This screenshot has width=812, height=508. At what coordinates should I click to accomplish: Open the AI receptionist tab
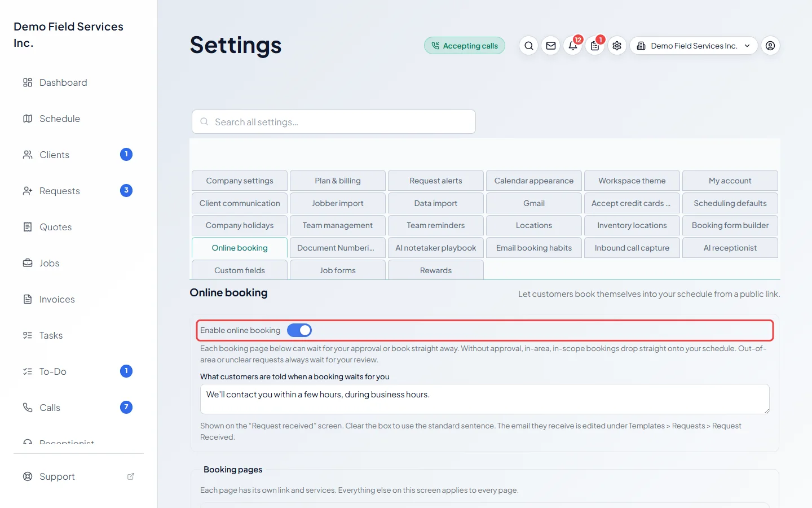point(730,248)
